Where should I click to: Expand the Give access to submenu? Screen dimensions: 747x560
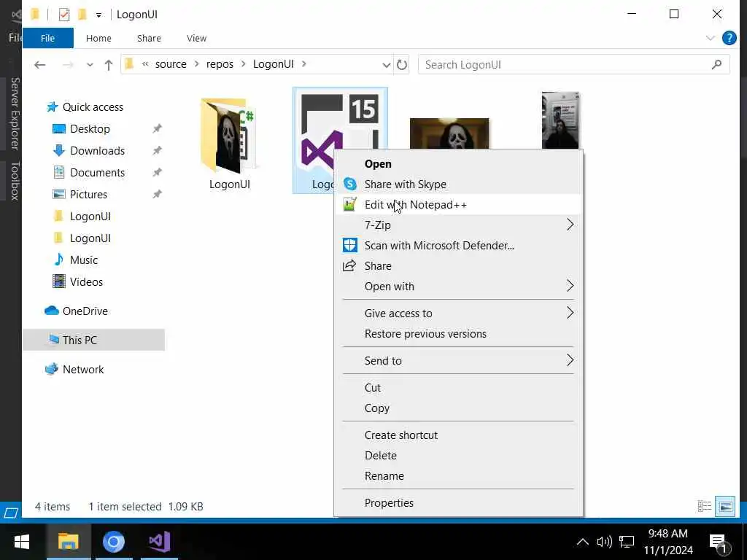(458, 314)
